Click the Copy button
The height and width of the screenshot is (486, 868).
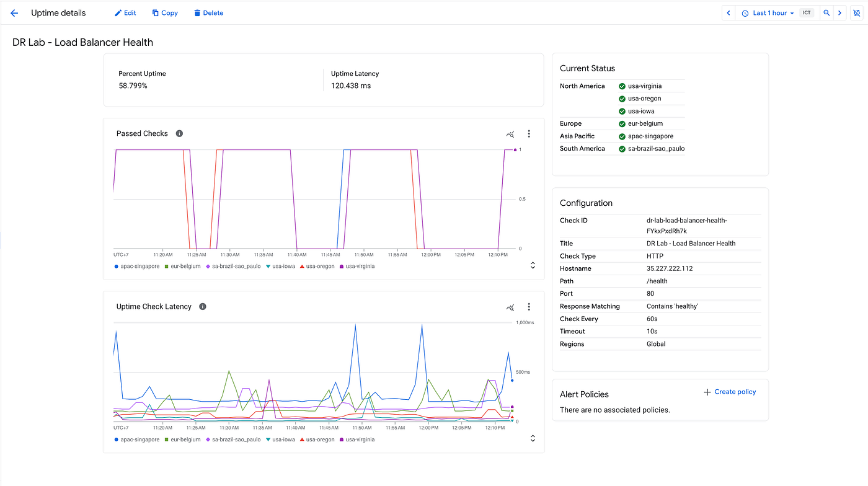[165, 13]
